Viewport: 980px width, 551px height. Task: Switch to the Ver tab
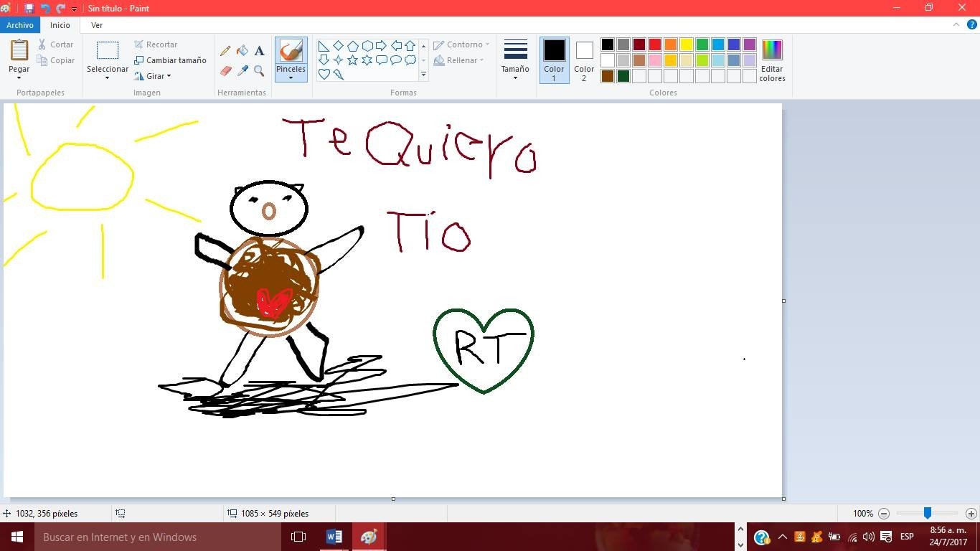pos(97,25)
